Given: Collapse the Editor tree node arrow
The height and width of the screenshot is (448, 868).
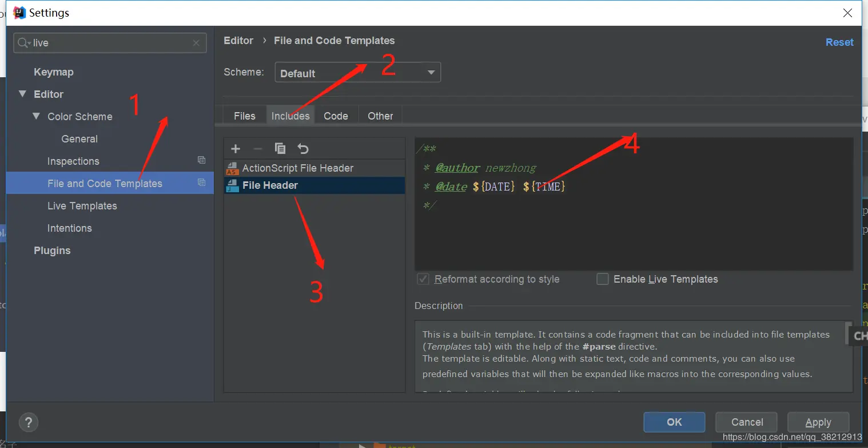Looking at the screenshot, I should coord(22,94).
